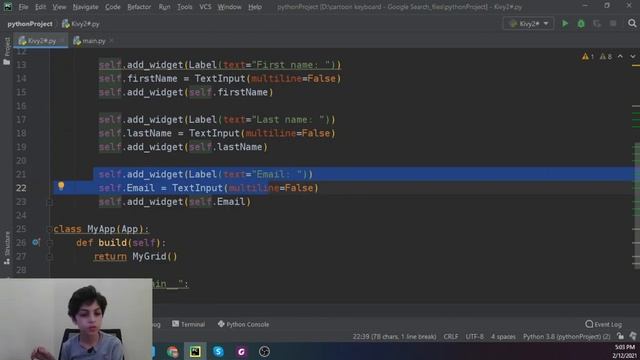The height and width of the screenshot is (360, 640).
Task: Click the weak warning count indicator
Action: tap(605, 56)
